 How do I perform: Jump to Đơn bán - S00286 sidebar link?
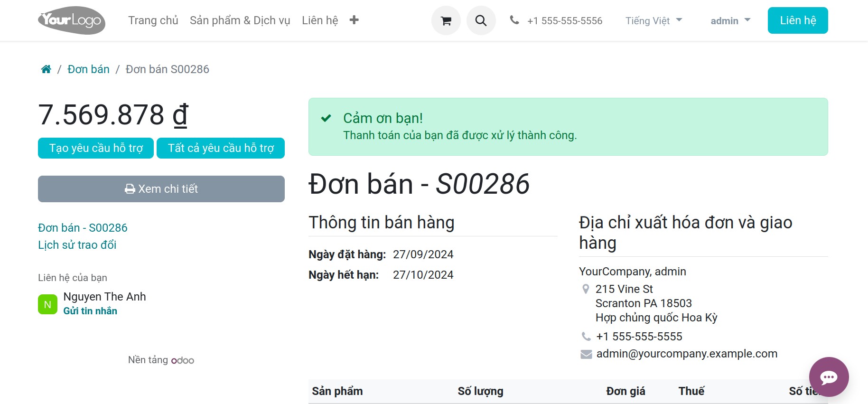tap(83, 228)
